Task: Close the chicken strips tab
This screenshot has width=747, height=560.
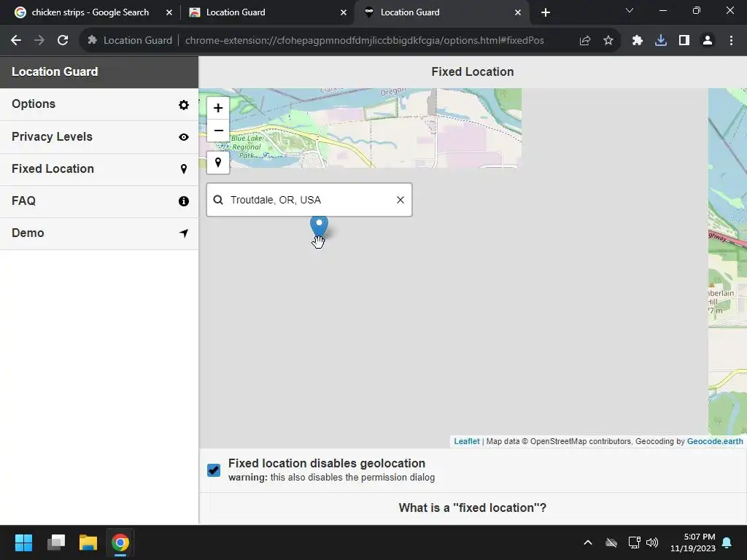Action: click(169, 13)
